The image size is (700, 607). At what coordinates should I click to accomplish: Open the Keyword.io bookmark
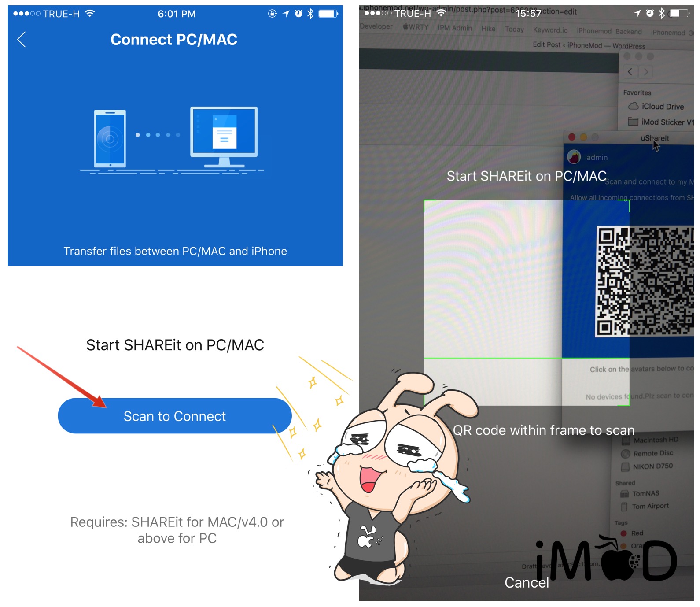tap(550, 30)
